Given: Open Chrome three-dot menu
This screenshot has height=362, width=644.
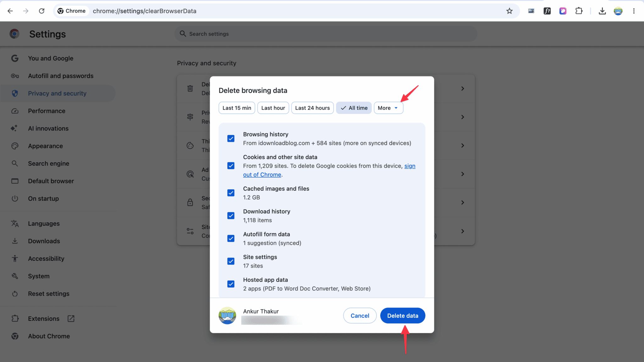Looking at the screenshot, I should pos(634,11).
